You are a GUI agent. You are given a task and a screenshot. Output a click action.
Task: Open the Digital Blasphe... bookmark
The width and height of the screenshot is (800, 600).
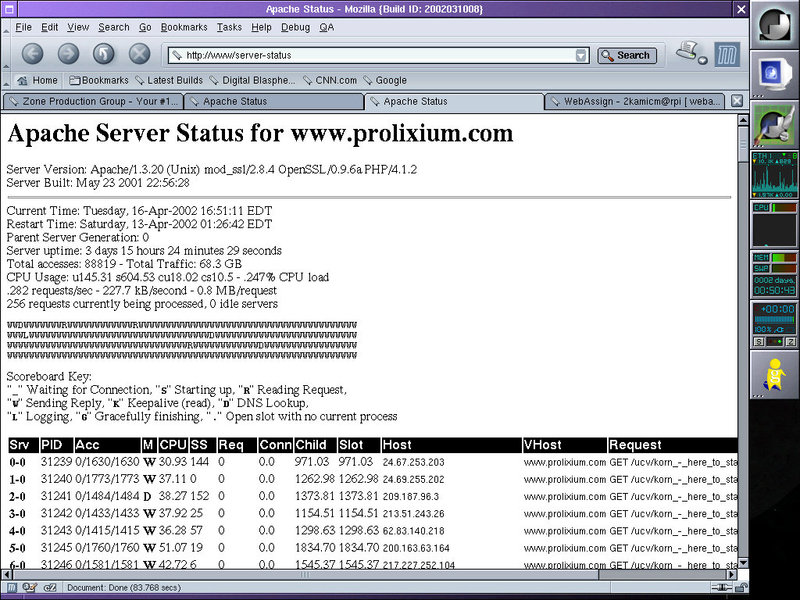252,80
